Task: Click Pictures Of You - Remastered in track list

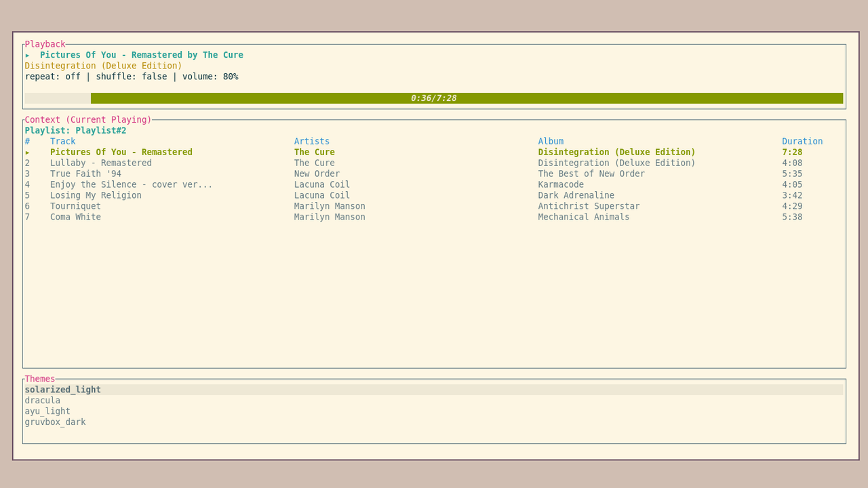Action: point(121,152)
